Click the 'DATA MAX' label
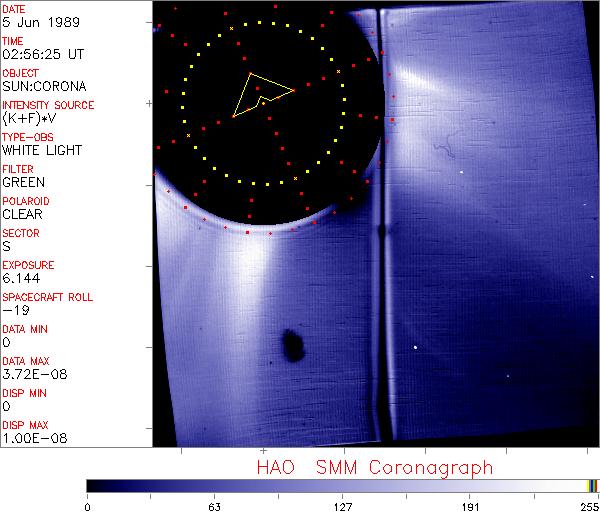 [26, 361]
